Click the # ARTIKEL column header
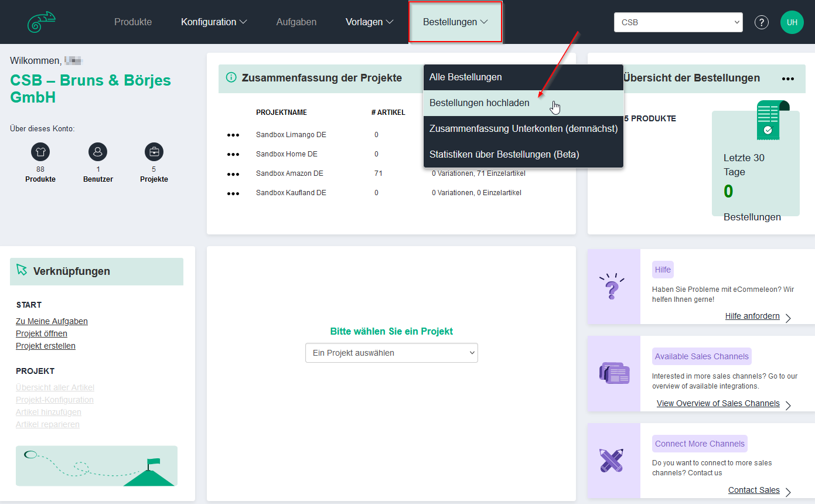The height and width of the screenshot is (504, 815). [388, 113]
